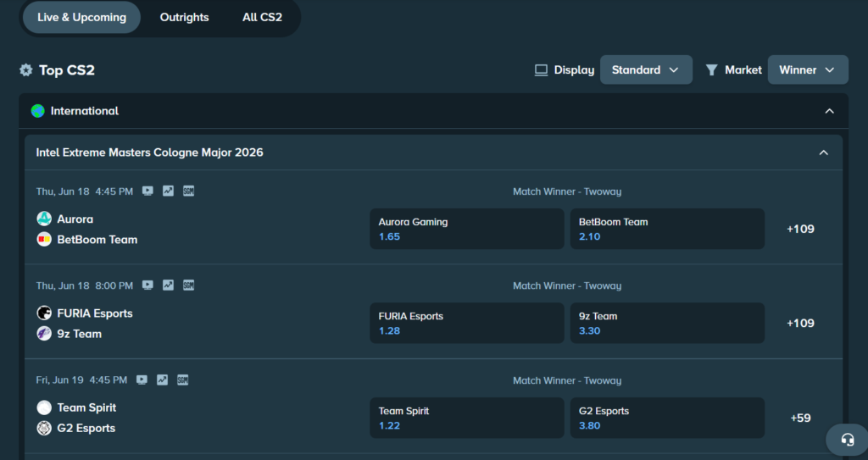This screenshot has height=460, width=868.
Task: Click Intel Extreme Masters Cologne Major 2026 title
Action: pyautogui.click(x=149, y=152)
